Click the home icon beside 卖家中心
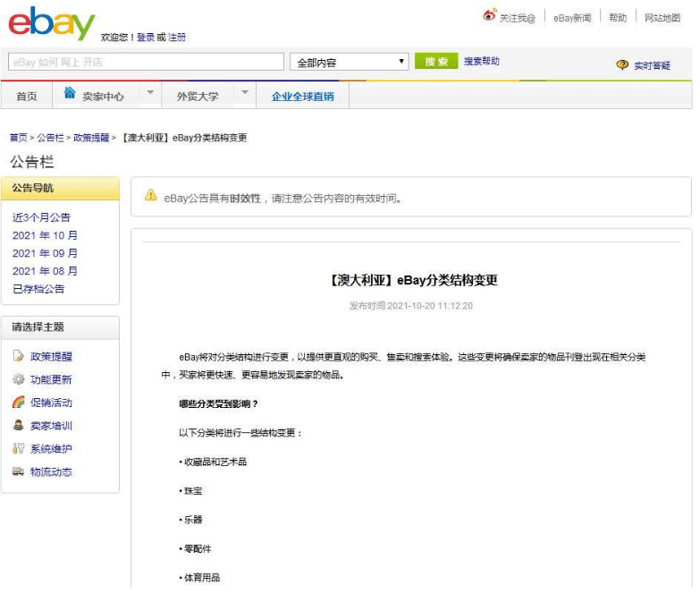 (70, 93)
